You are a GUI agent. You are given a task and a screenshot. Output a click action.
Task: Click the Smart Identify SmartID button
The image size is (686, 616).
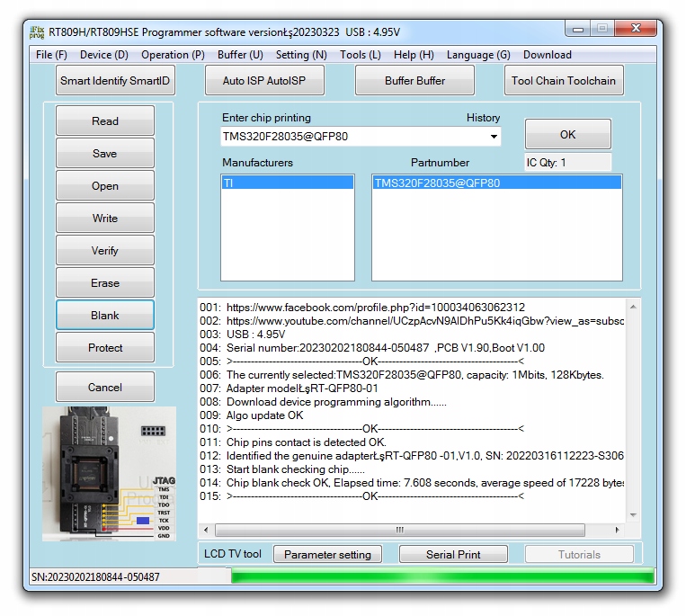(115, 81)
